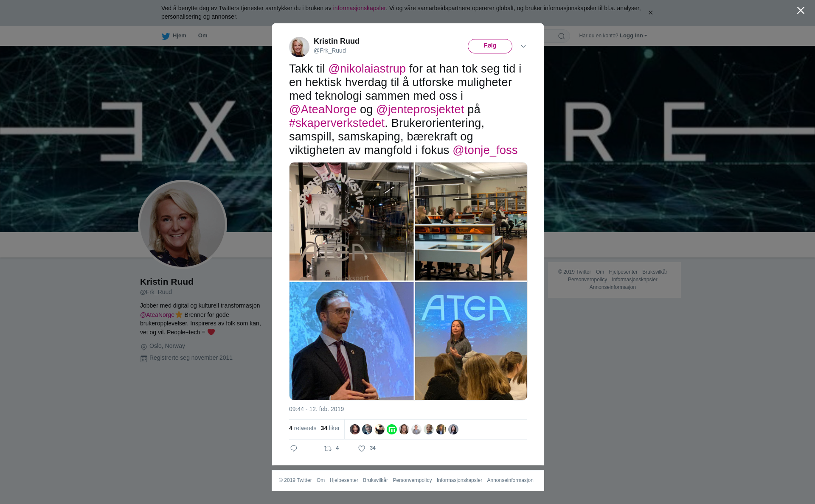
Task: Open the @nikolaiastrup mention link
Action: pyautogui.click(x=367, y=69)
